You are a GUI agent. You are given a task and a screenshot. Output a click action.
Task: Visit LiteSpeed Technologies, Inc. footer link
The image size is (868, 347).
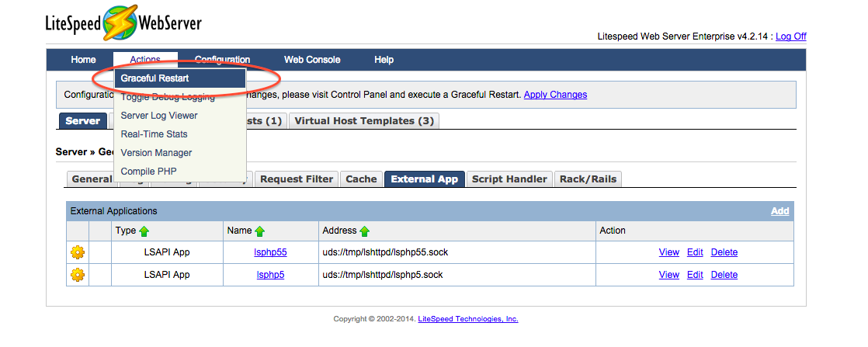[467, 319]
